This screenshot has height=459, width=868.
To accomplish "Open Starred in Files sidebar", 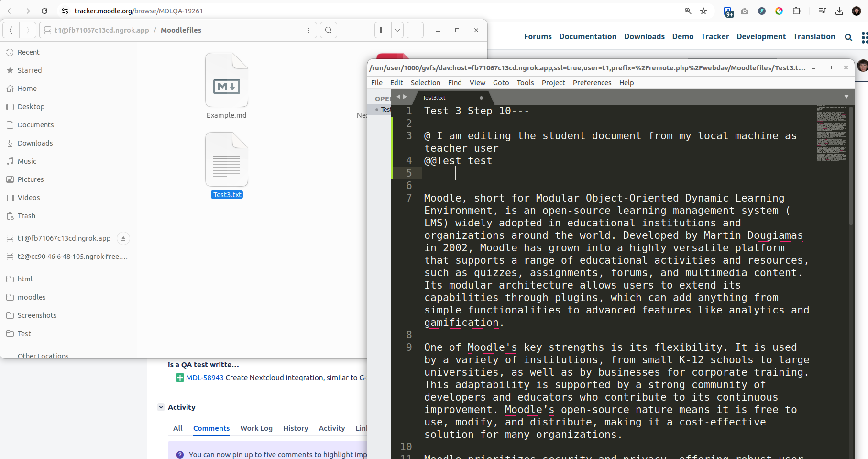I will pyautogui.click(x=68, y=70).
